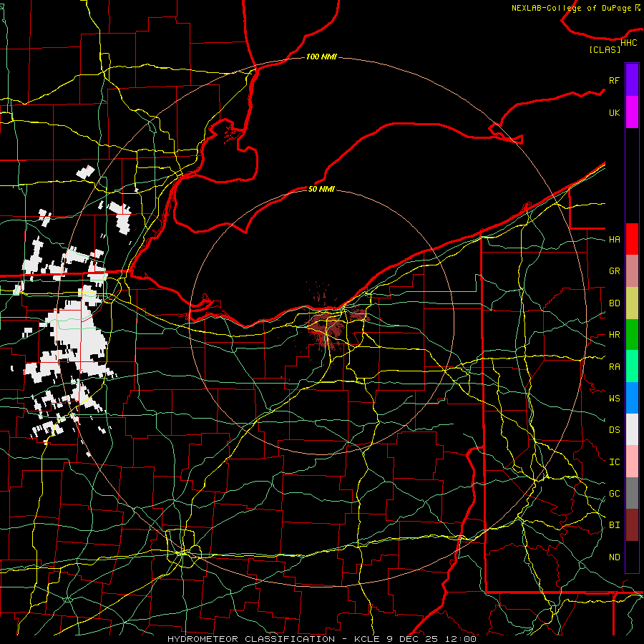Screen dimensions: 644x644
Task: Click the Hydrometeor Classification title caption
Action: coord(321,639)
